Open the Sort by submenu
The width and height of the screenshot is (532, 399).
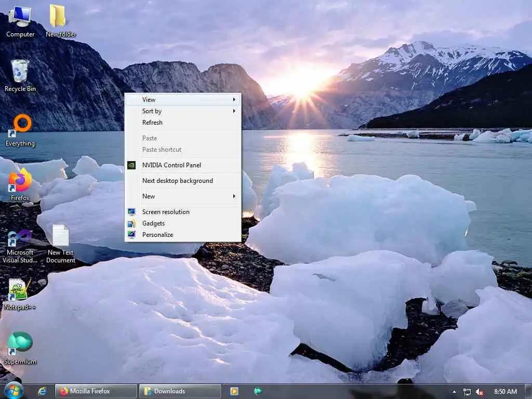coord(183,111)
